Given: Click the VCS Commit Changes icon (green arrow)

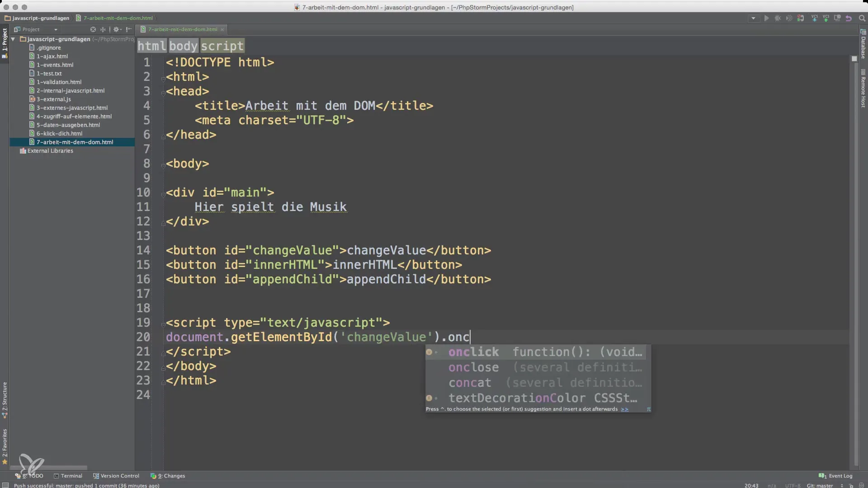Looking at the screenshot, I should pos(826,19).
